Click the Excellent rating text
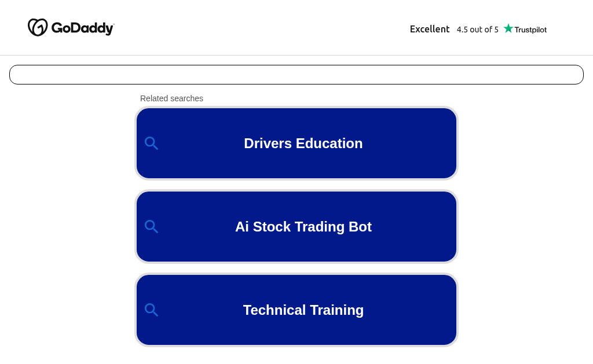The width and height of the screenshot is (593, 364). (430, 29)
